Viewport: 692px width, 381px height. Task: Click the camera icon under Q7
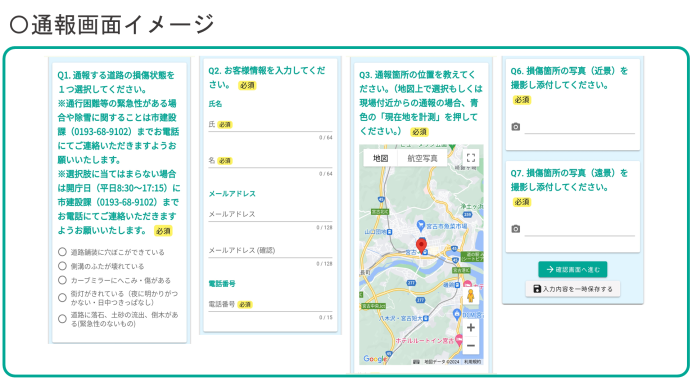515,229
